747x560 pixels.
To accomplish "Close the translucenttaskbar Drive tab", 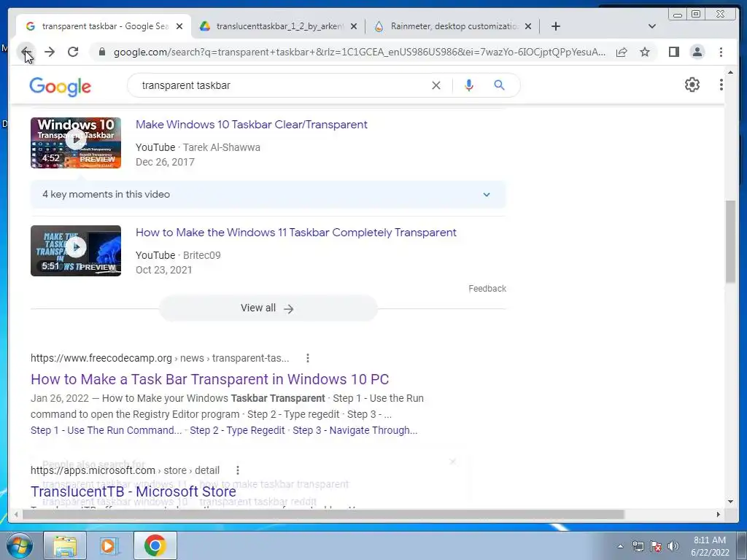I will pyautogui.click(x=354, y=26).
